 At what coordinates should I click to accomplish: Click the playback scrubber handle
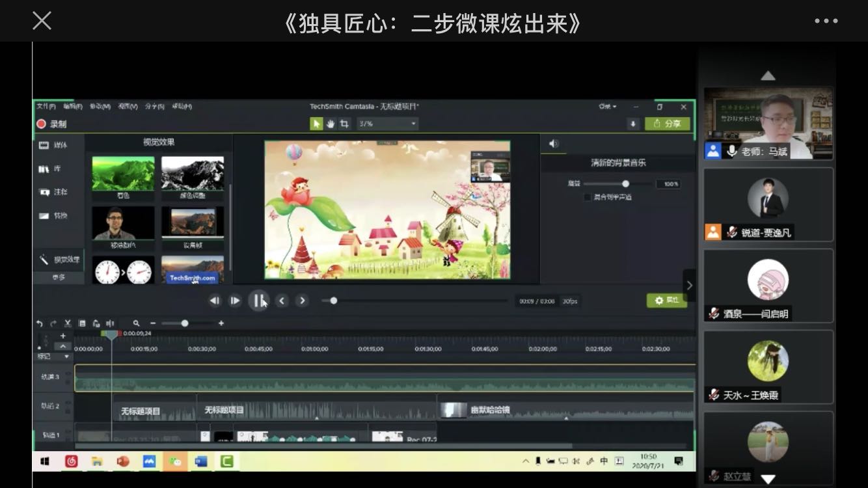click(333, 301)
